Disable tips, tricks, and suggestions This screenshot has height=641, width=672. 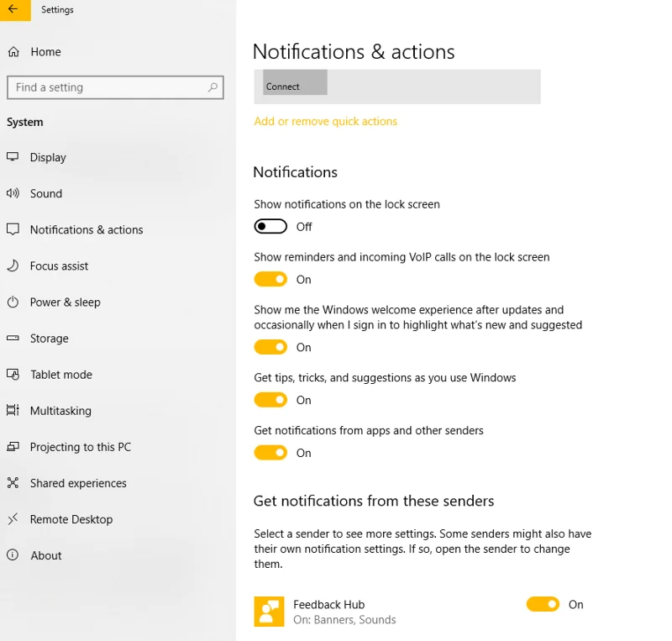270,399
